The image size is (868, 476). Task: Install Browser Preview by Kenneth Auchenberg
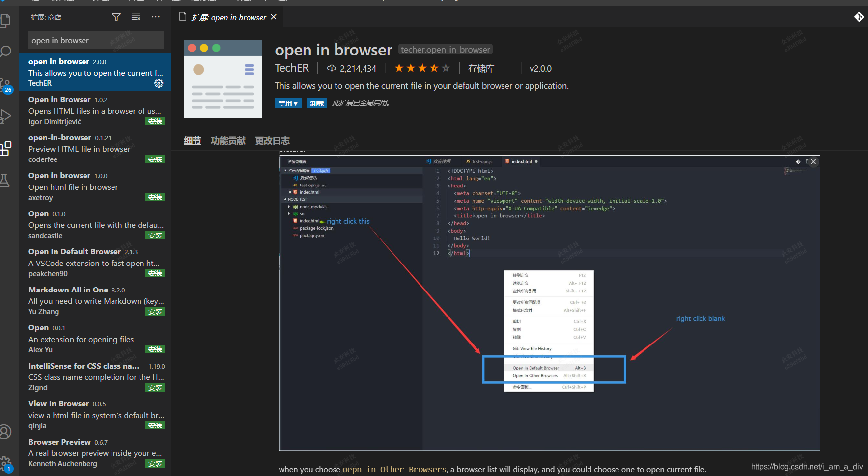tap(155, 464)
